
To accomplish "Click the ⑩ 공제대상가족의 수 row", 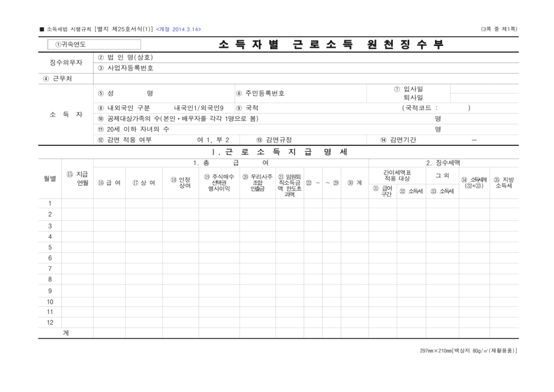I will pos(307,119).
